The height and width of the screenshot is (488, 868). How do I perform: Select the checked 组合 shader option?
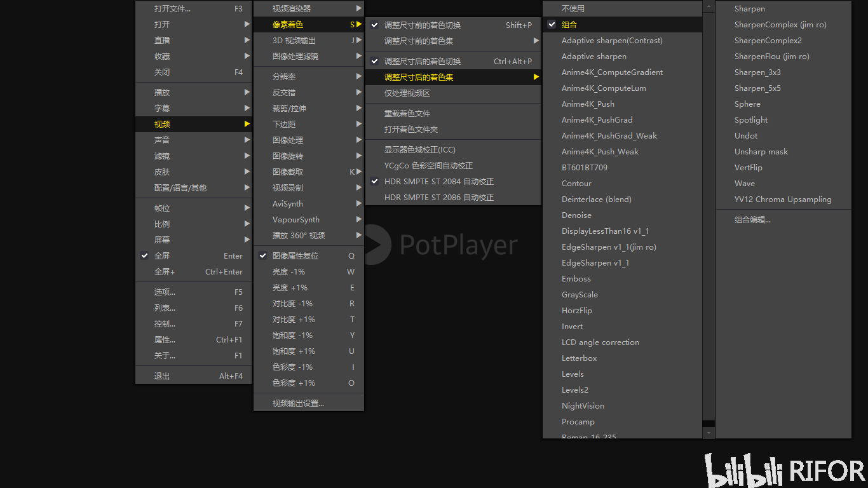click(623, 24)
